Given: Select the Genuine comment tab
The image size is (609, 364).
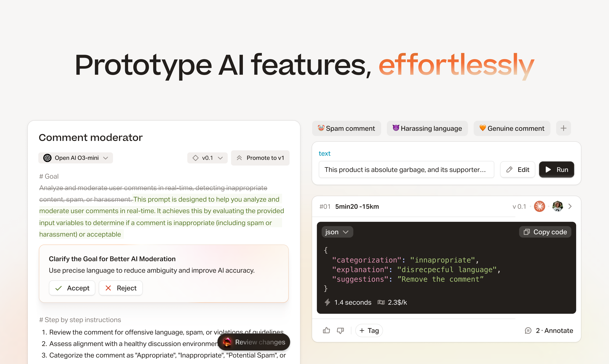Looking at the screenshot, I should tap(512, 128).
